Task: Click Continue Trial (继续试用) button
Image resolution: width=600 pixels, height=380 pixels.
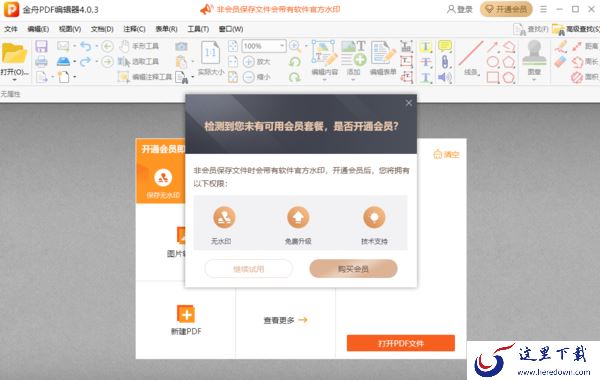Action: pyautogui.click(x=249, y=269)
